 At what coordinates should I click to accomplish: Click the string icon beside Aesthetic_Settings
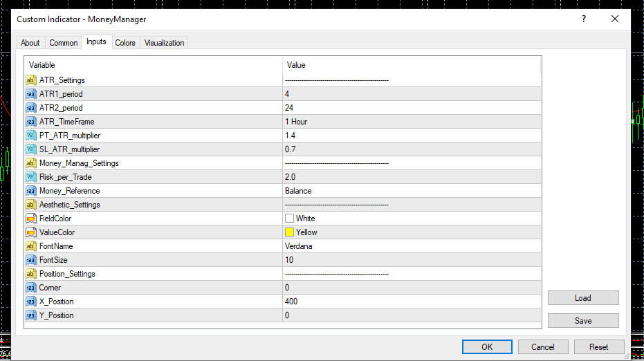point(31,205)
